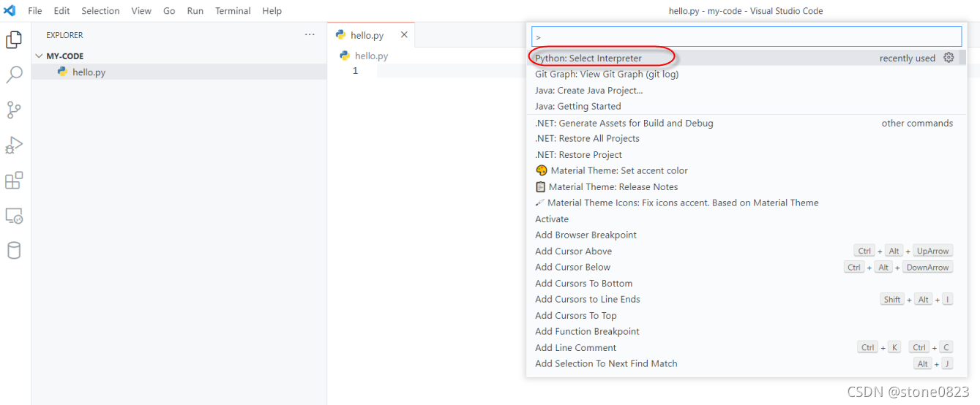Run Material Theme: Set accent color
980x405 pixels.
[747, 170]
